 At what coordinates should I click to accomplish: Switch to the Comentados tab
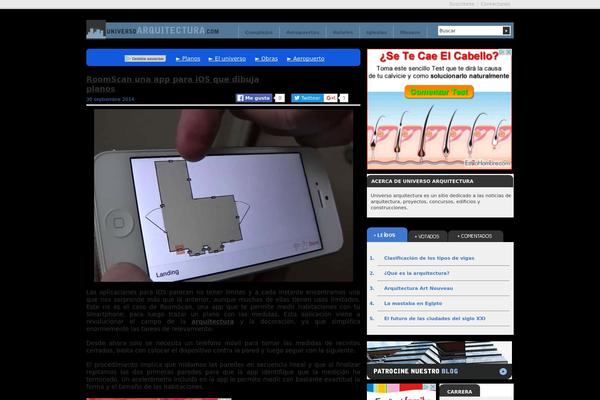pyautogui.click(x=475, y=236)
